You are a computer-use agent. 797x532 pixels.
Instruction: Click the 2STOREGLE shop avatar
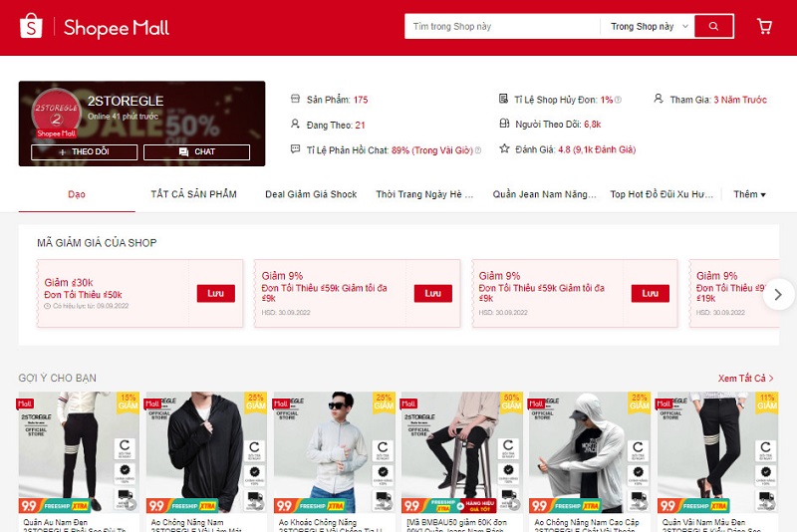click(56, 114)
